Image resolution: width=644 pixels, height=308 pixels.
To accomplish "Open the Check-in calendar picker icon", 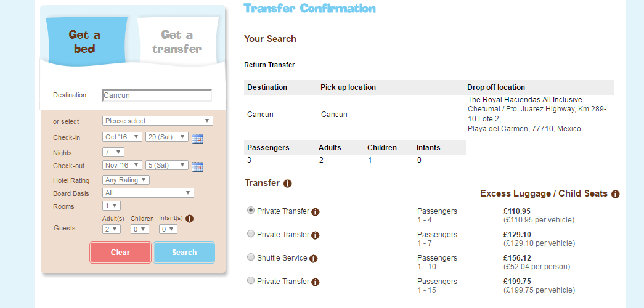I will [x=197, y=138].
